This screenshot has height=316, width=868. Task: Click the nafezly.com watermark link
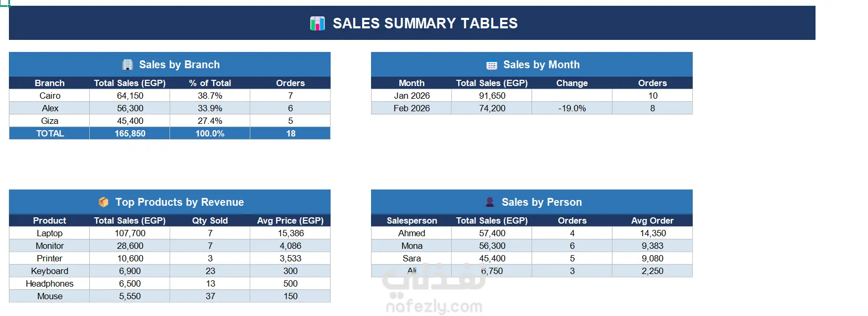(434, 307)
